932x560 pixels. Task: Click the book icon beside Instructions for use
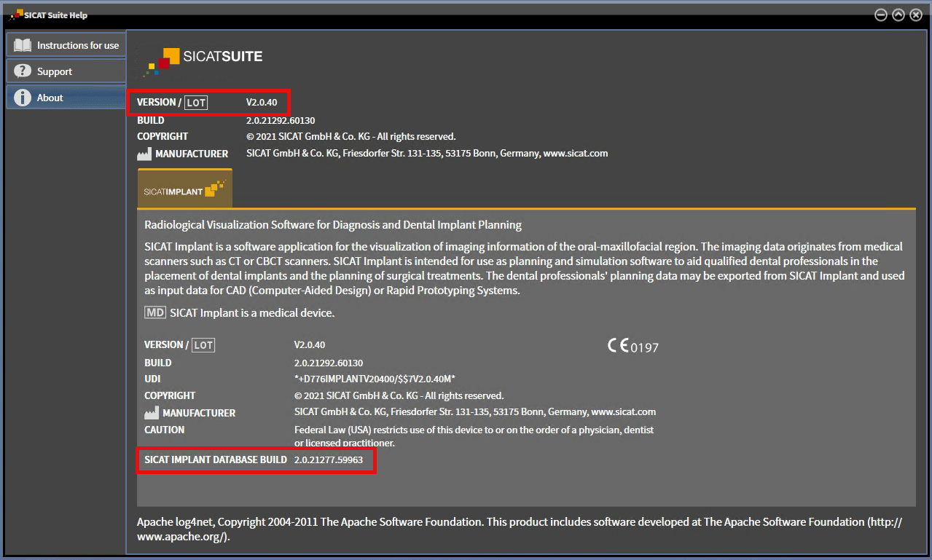[23, 45]
